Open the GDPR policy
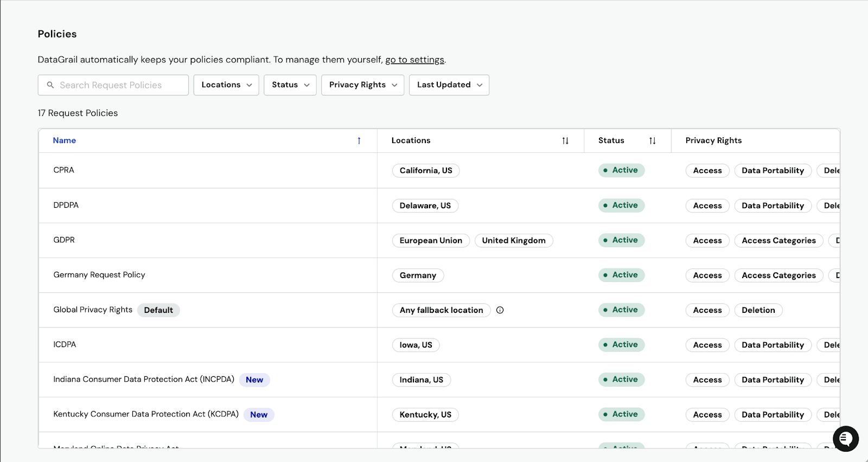Image resolution: width=868 pixels, height=462 pixels. click(64, 240)
